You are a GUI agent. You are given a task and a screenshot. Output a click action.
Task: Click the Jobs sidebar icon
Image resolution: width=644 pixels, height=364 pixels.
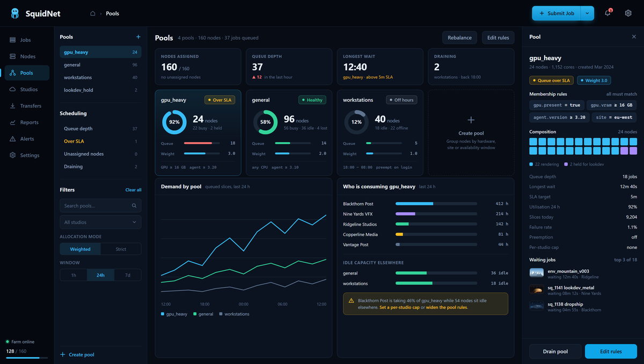point(13,40)
